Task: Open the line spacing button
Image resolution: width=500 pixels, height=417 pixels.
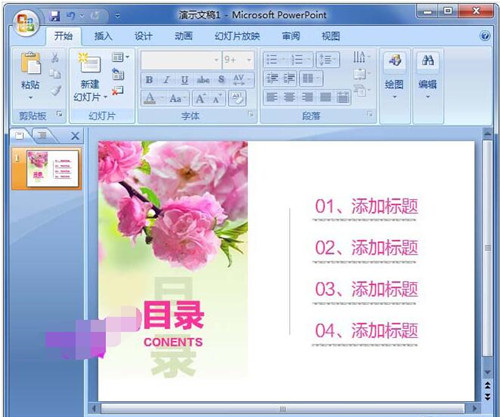Action: pos(327,60)
